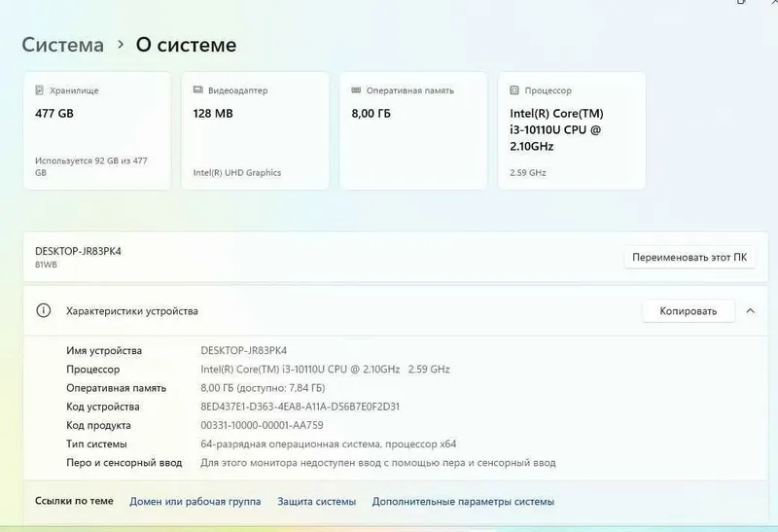Open Дополнительные параметры системы link

[x=463, y=501]
